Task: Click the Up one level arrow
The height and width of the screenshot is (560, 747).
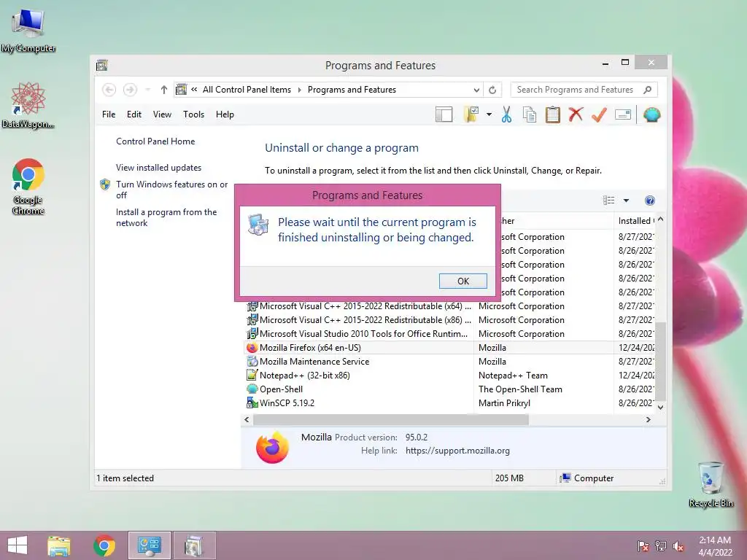Action: (x=164, y=90)
